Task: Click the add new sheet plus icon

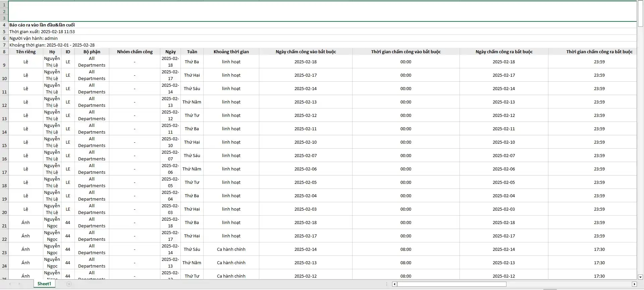Action: [x=69, y=284]
